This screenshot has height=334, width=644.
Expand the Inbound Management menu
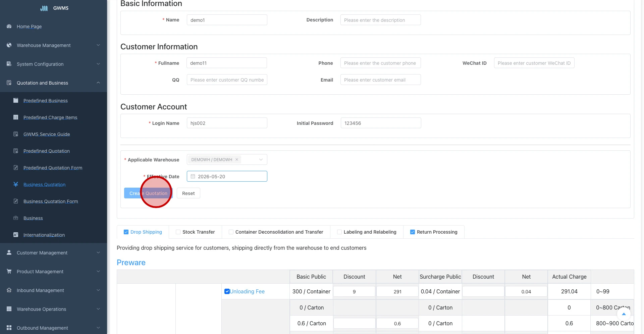click(x=98, y=290)
